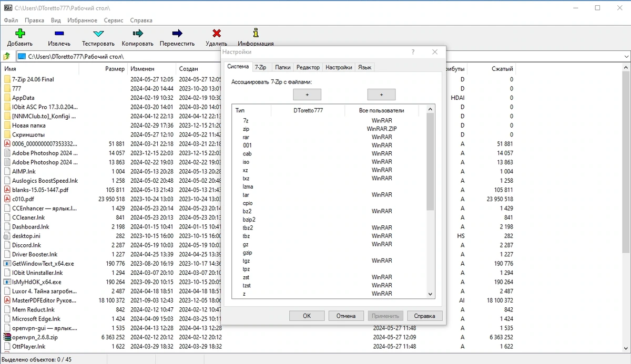
Task: Open the Сервис menu
Action: tap(114, 20)
